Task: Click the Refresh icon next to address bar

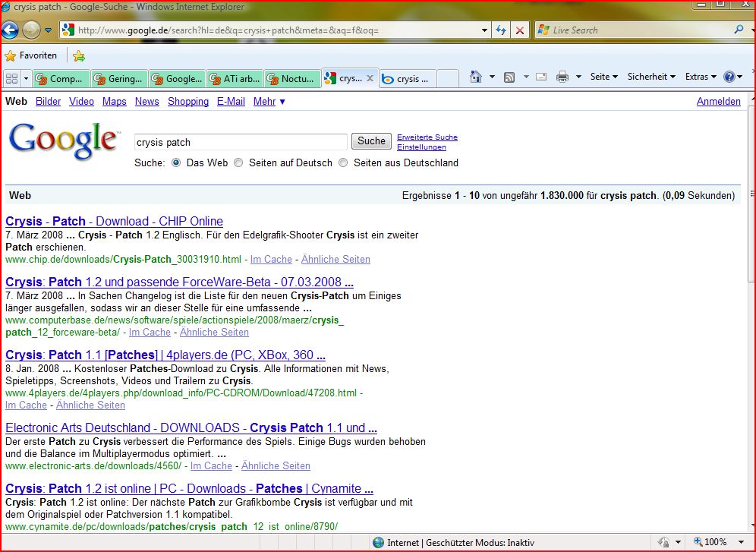Action: (x=501, y=30)
